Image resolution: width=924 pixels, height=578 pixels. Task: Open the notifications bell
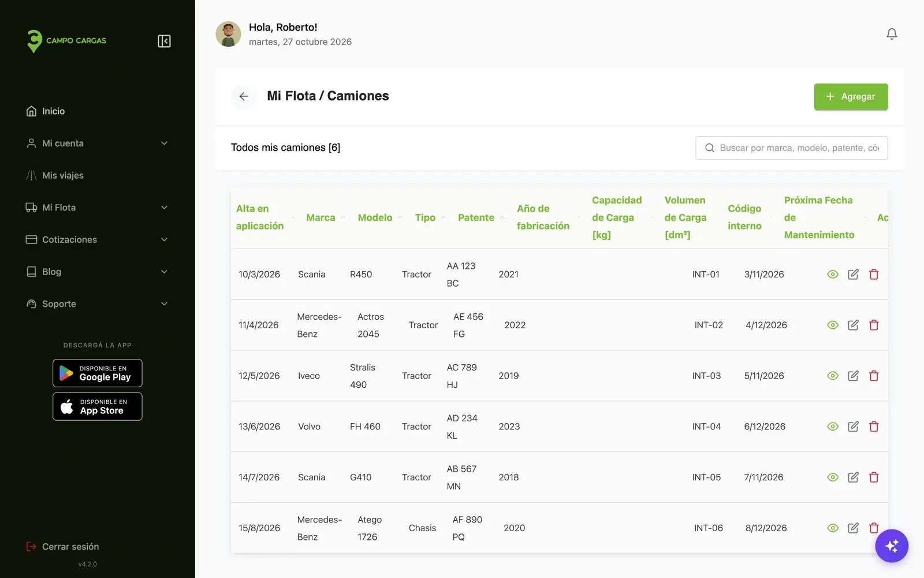click(892, 34)
